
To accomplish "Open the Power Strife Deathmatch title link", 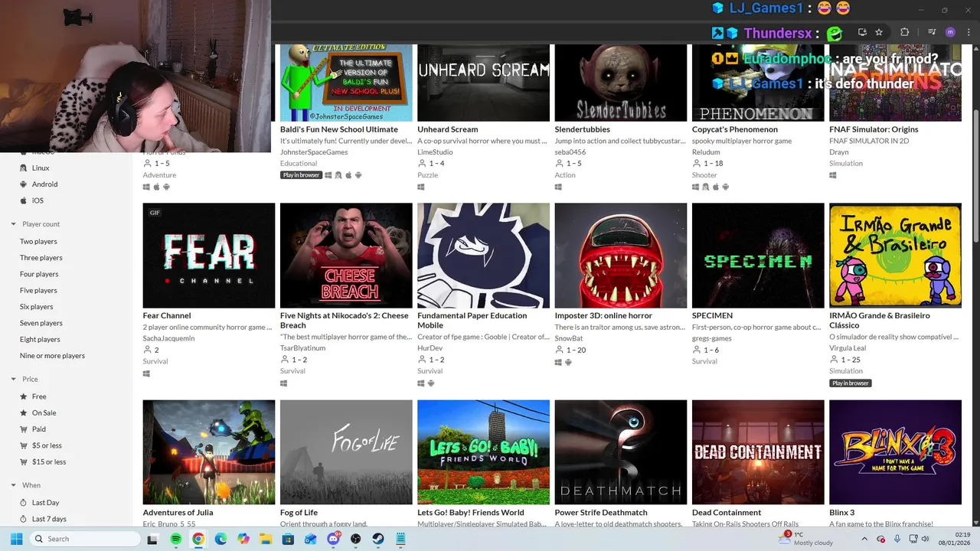I will coord(601,513).
